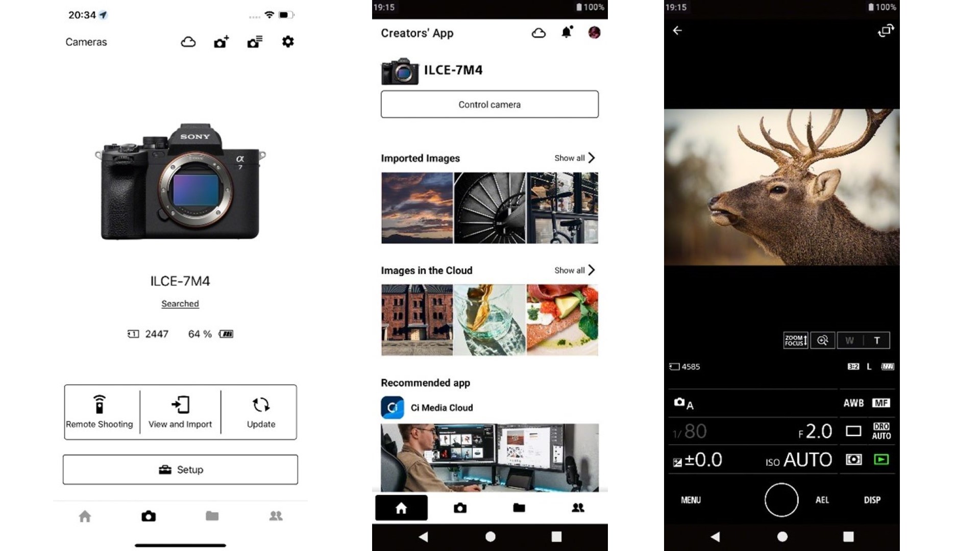Toggle AEL exposure lock

822,500
